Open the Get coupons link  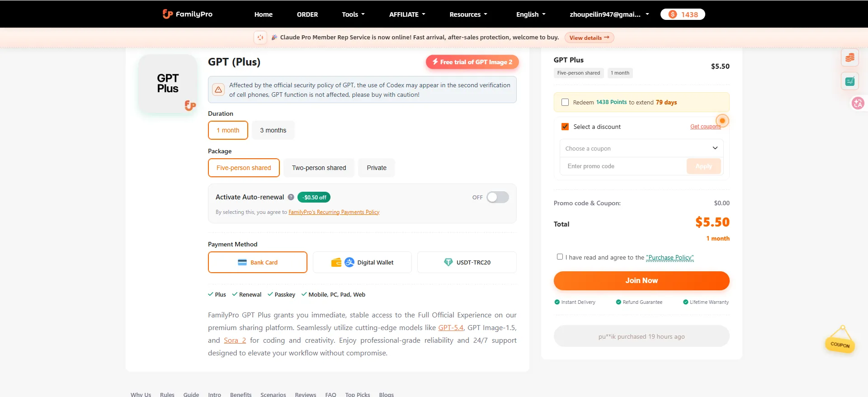coord(705,127)
